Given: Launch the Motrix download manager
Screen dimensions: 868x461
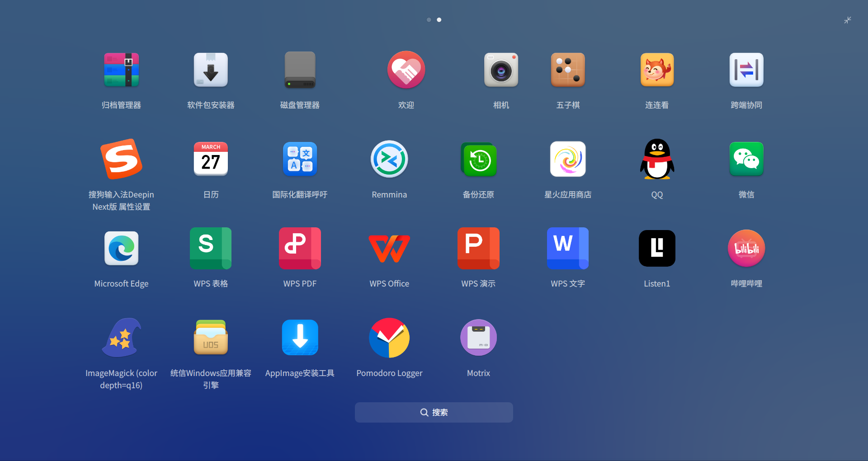Looking at the screenshot, I should pyautogui.click(x=478, y=338).
